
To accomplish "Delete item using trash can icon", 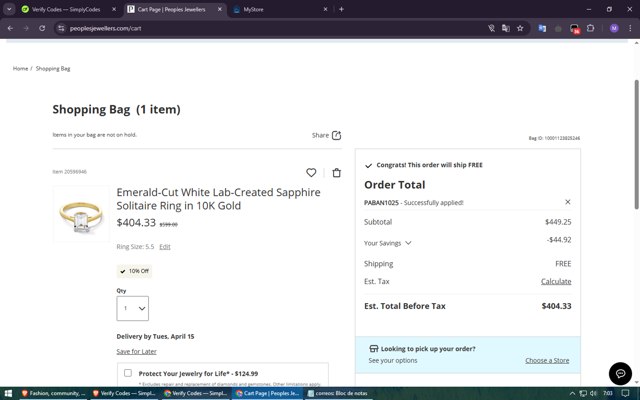I will pyautogui.click(x=336, y=173).
